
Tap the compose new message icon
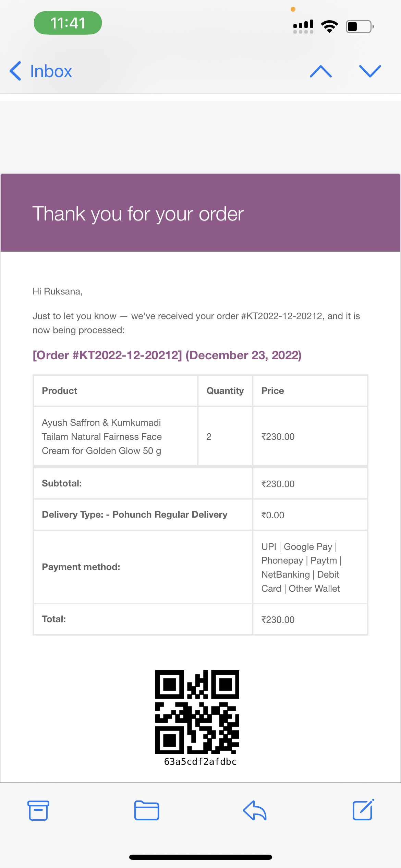tap(363, 810)
